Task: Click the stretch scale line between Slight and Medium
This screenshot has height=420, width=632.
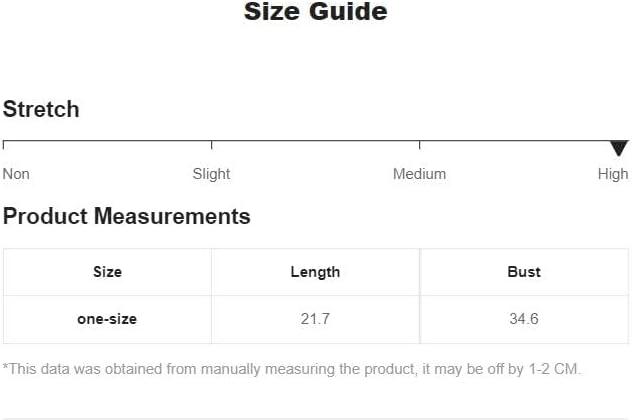Action: coord(316,141)
